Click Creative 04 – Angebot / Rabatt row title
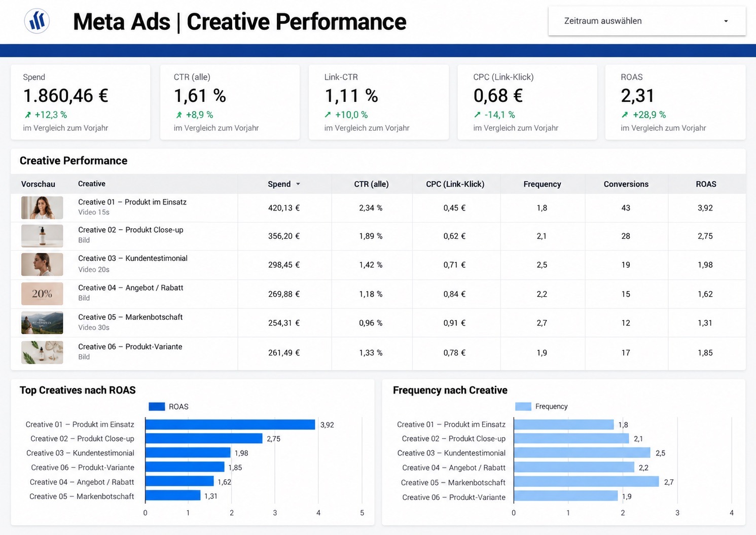756x535 pixels. tap(131, 288)
